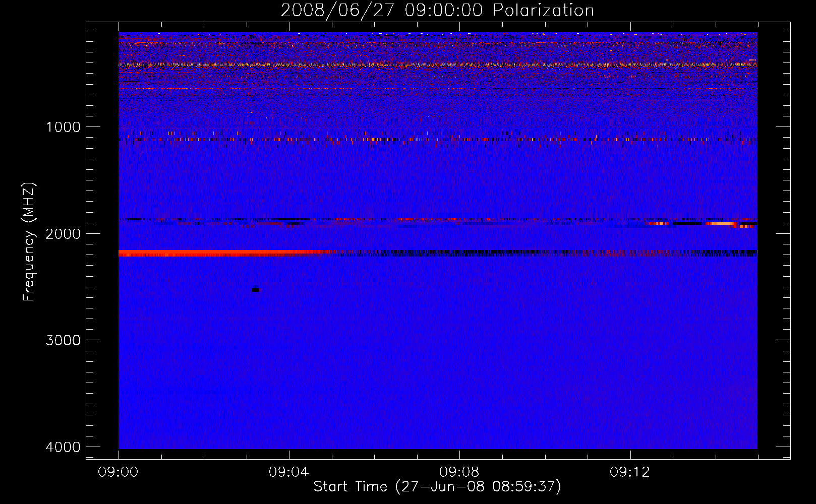816x504 pixels.
Task: Click the 09:12 time tick label
Action: pyautogui.click(x=629, y=472)
